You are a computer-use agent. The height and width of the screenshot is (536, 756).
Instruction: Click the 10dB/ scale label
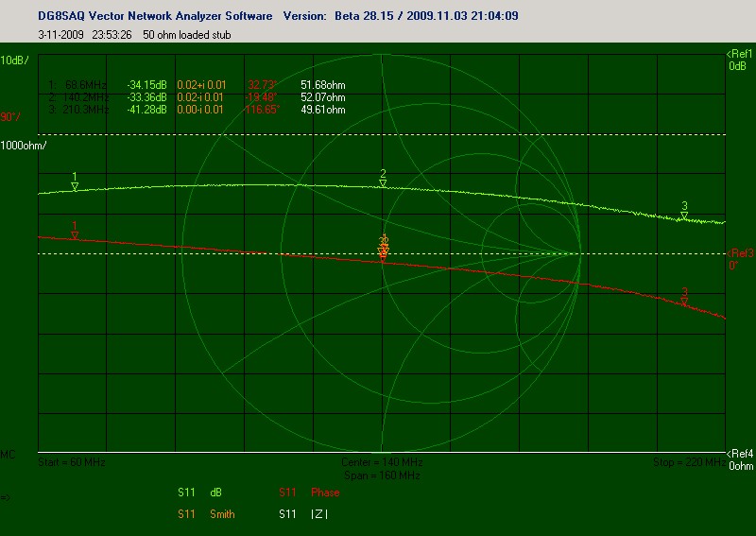(x=14, y=61)
